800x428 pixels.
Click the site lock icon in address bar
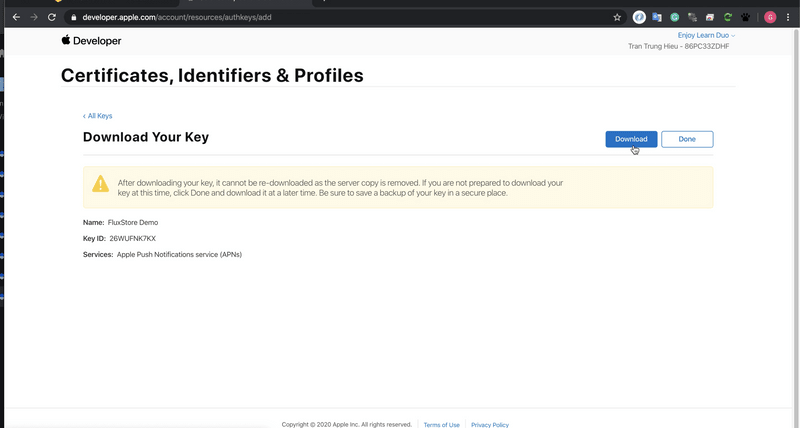(73, 17)
